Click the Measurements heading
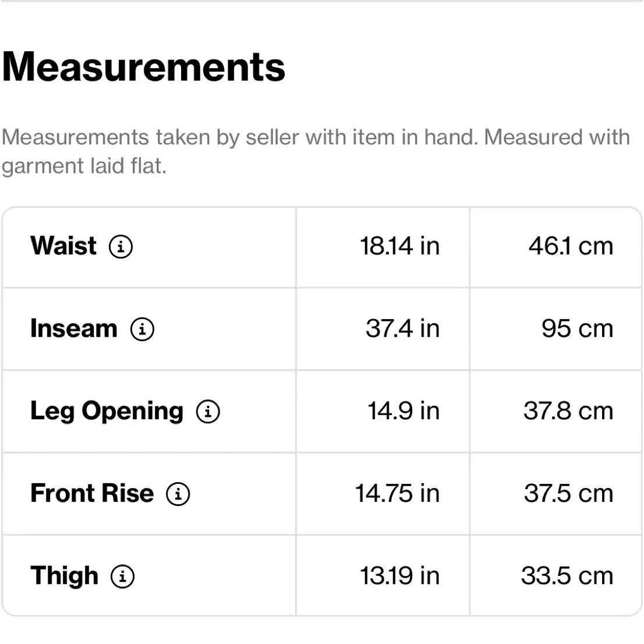This screenshot has height=644, width=644. point(143,67)
